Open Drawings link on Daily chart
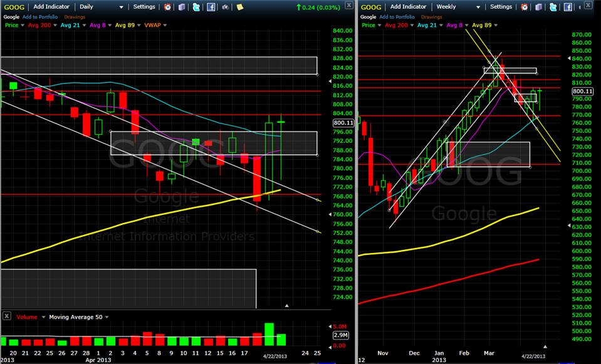 [75, 17]
